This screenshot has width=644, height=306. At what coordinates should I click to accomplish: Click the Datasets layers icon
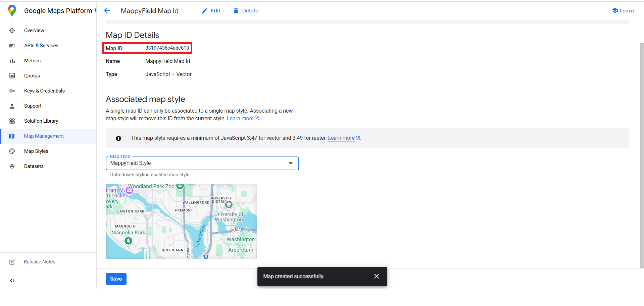(12, 166)
